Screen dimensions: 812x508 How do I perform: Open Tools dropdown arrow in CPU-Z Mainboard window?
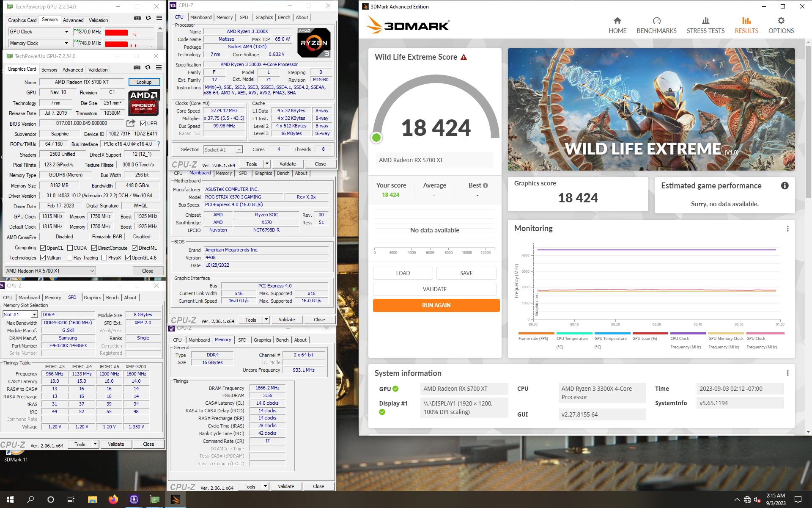click(266, 320)
